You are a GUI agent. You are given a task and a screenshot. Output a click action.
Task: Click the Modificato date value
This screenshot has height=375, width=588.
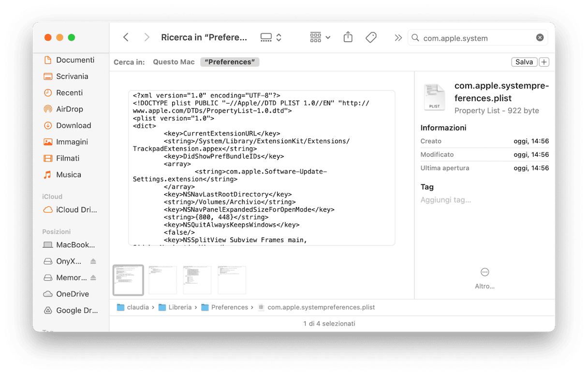(x=531, y=155)
